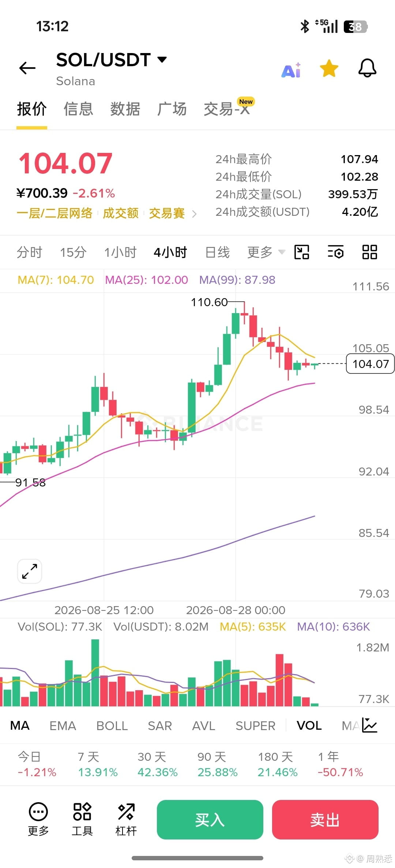Open indicator chart settings icon
The width and height of the screenshot is (395, 868).
pos(369,725)
